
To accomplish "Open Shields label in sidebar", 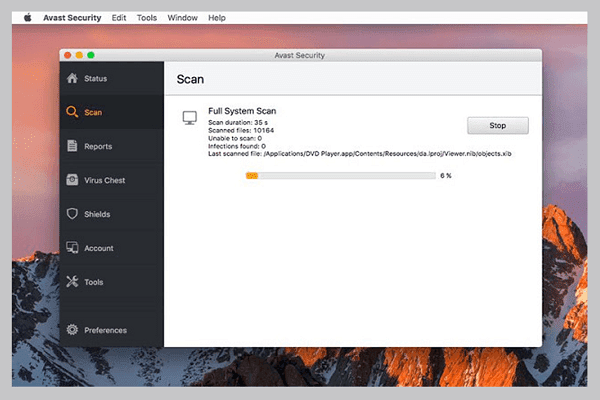I will click(97, 214).
